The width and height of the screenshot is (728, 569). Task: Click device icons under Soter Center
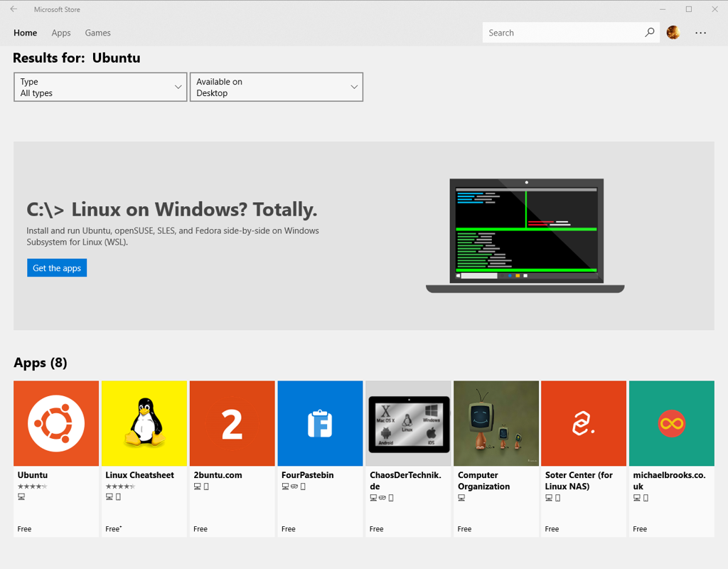(x=553, y=498)
